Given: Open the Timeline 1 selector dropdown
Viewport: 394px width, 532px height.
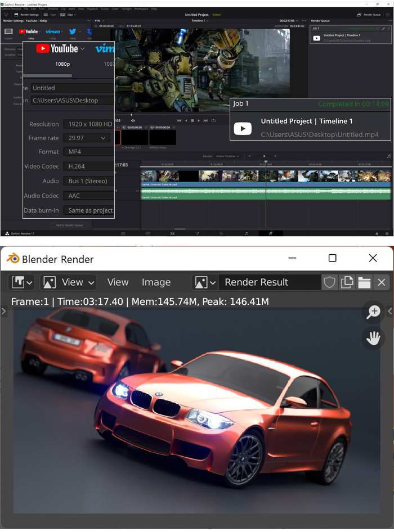Looking at the screenshot, I should pyautogui.click(x=200, y=21).
